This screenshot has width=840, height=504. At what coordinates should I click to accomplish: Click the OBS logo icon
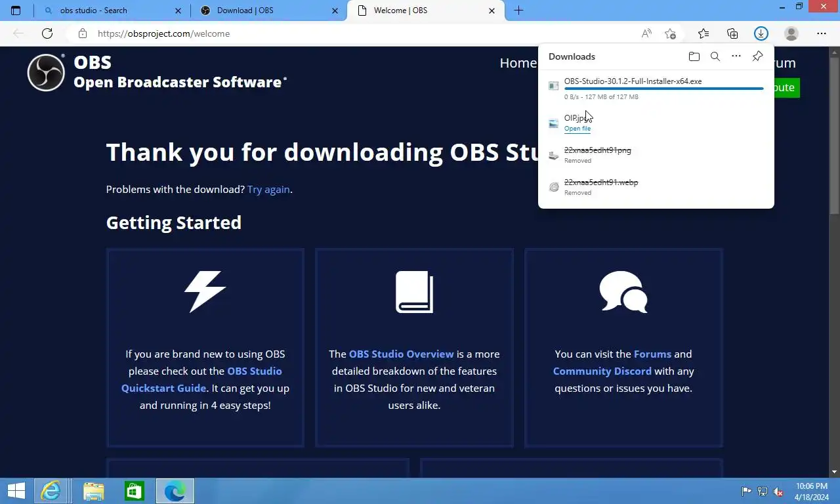click(x=46, y=72)
